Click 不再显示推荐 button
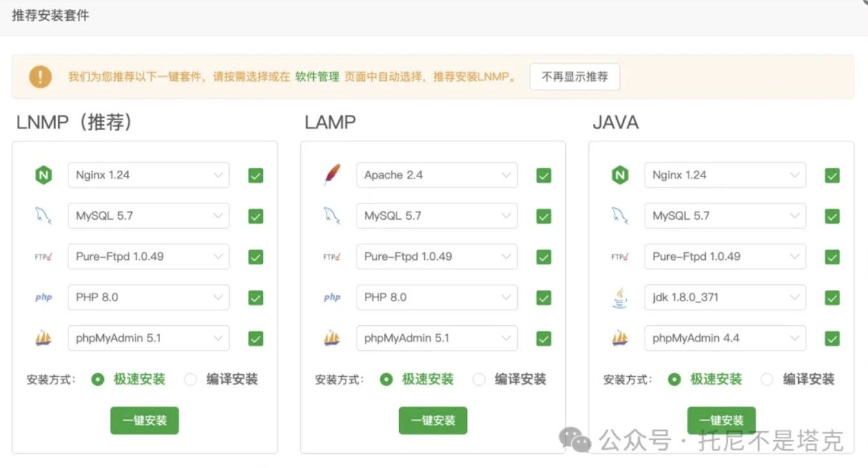Viewport: 868px width, 468px height. [x=575, y=77]
